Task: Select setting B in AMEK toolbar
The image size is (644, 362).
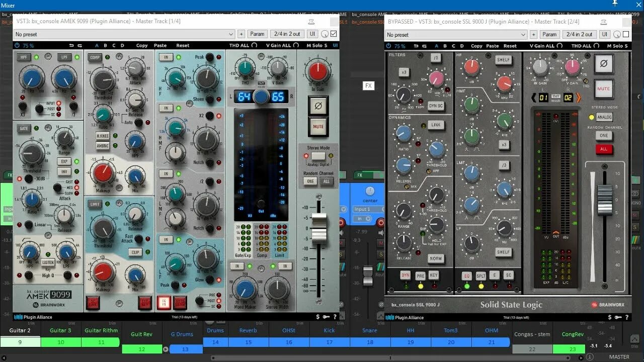Action: (x=105, y=46)
